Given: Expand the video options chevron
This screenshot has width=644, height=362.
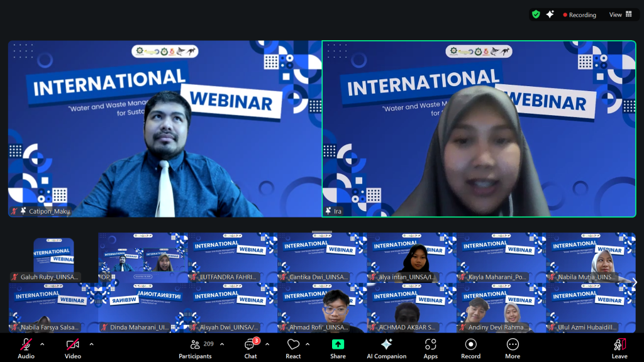Looking at the screenshot, I should 91,344.
